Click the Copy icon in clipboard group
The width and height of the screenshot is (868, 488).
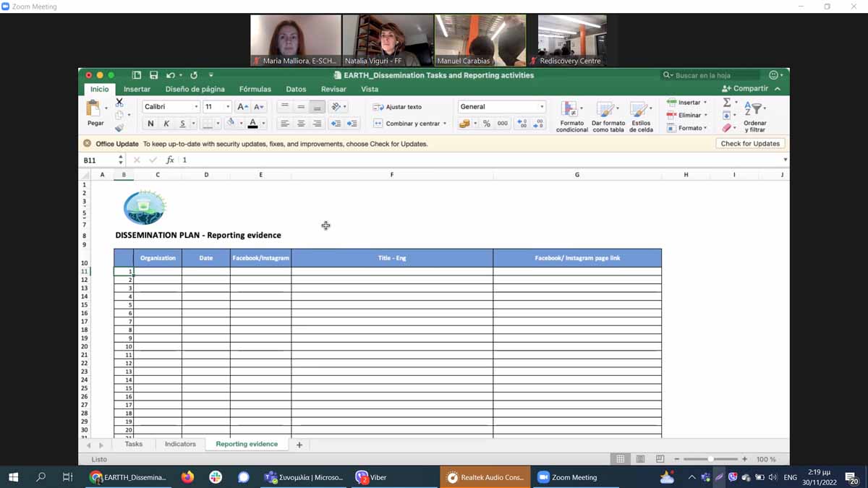[119, 115]
